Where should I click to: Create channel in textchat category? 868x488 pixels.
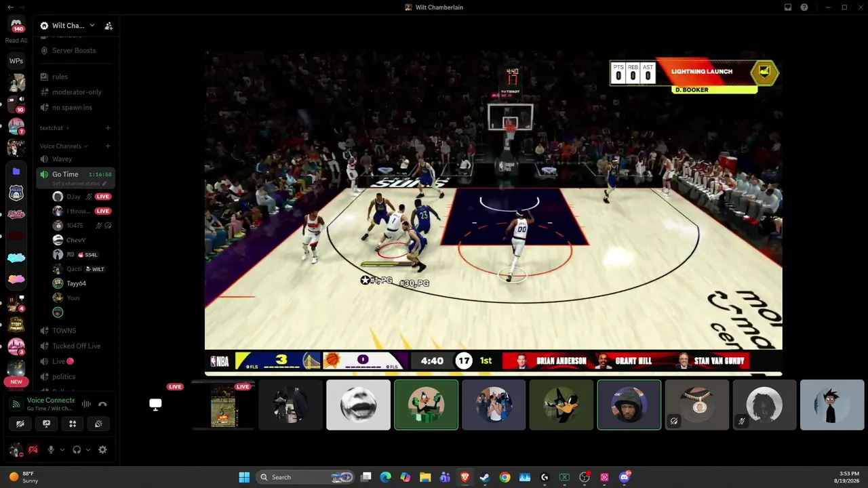108,128
